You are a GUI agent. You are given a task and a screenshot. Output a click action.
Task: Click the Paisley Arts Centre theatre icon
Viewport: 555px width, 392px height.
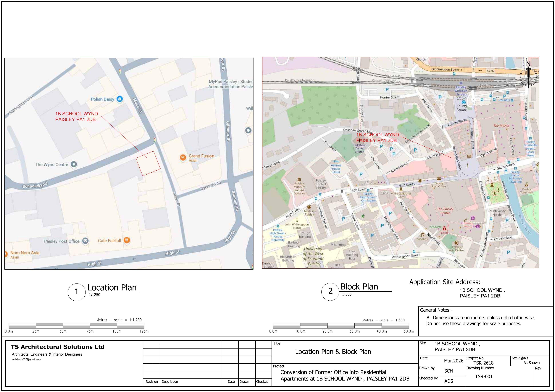456,243
